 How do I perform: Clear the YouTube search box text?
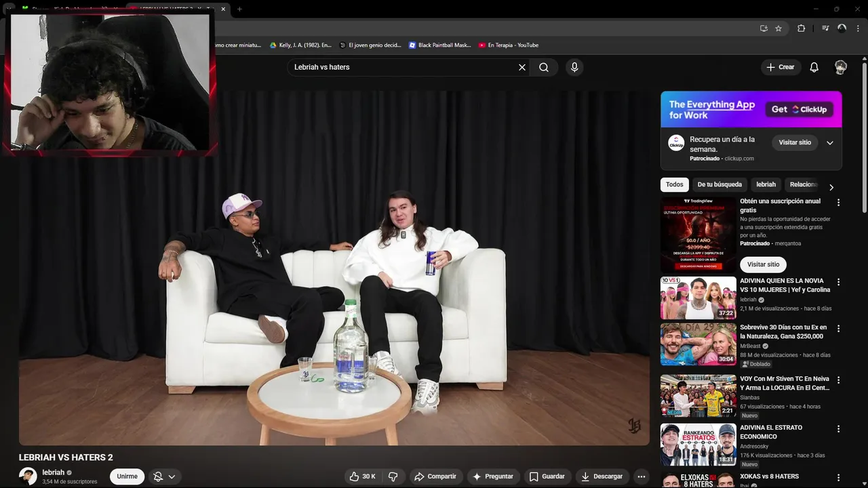point(522,67)
